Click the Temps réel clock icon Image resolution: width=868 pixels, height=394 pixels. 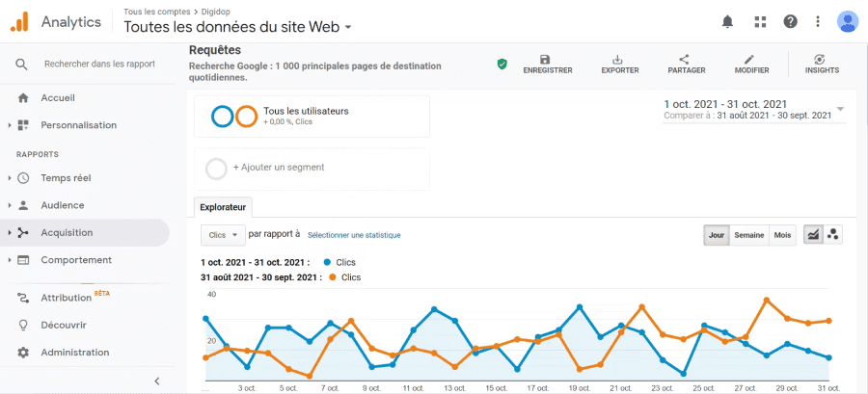[23, 178]
